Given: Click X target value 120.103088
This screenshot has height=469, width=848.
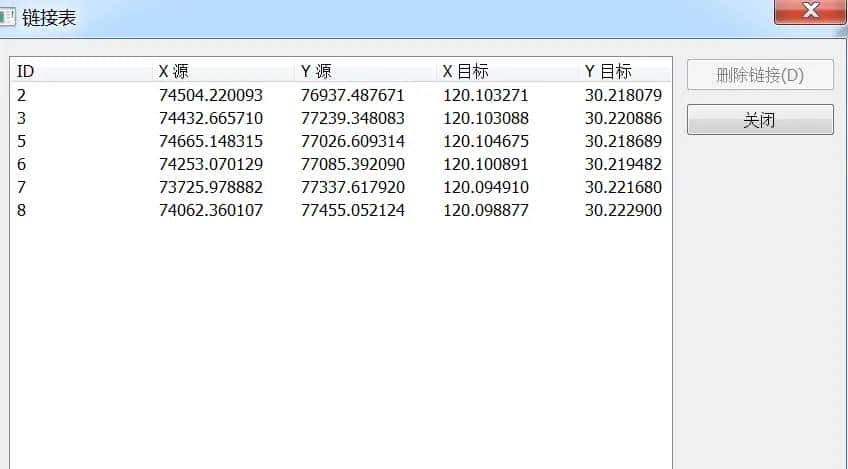Looking at the screenshot, I should point(486,118).
